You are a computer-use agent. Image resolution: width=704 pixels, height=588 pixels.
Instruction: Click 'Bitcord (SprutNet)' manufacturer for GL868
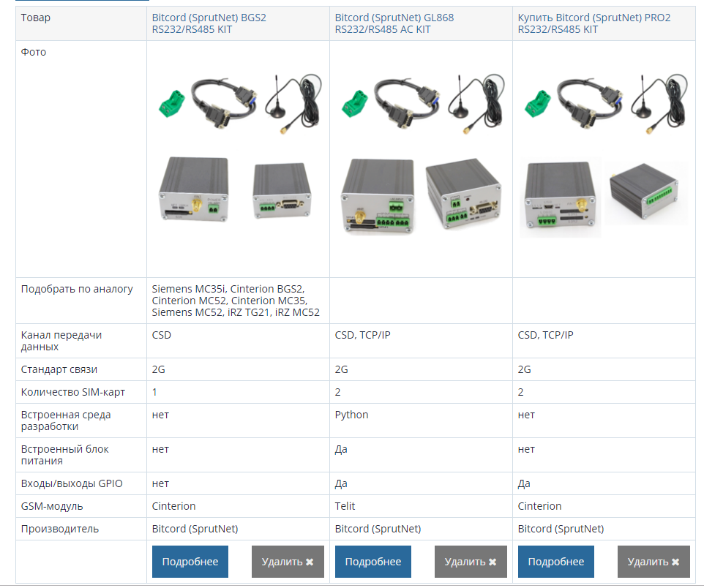(378, 529)
